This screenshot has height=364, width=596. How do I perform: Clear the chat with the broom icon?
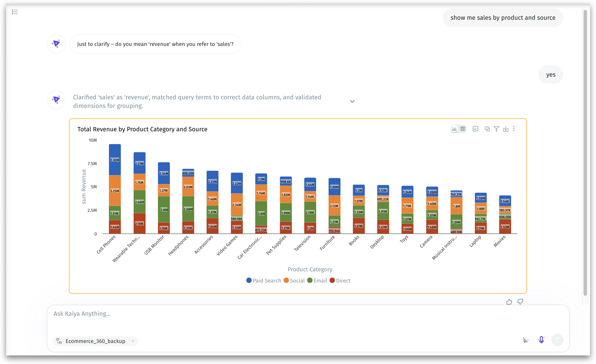pos(526,340)
